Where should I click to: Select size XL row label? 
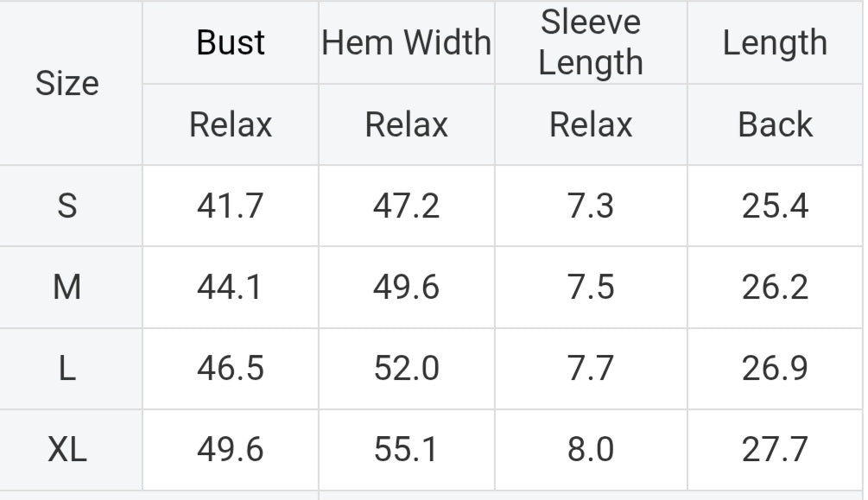point(67,449)
